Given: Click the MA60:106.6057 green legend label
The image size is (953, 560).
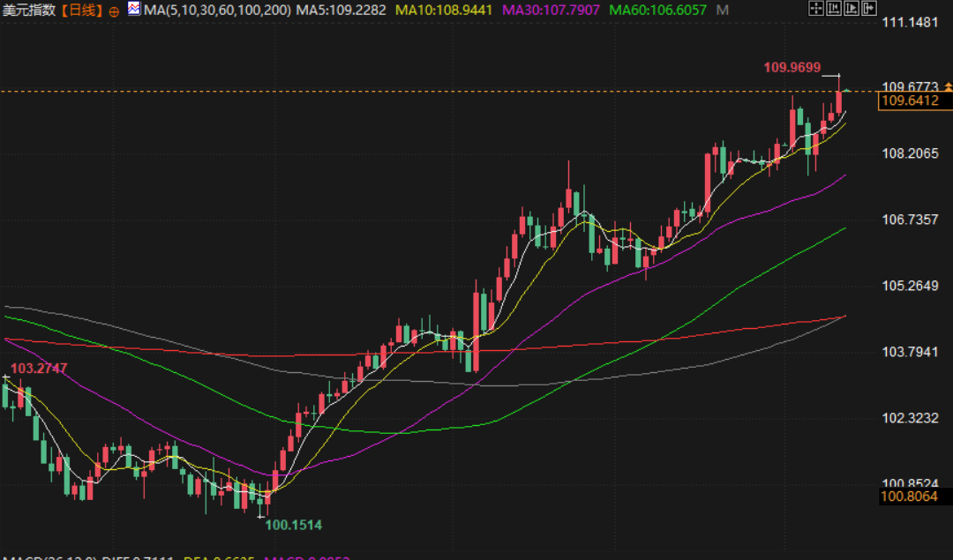Looking at the screenshot, I should [657, 11].
